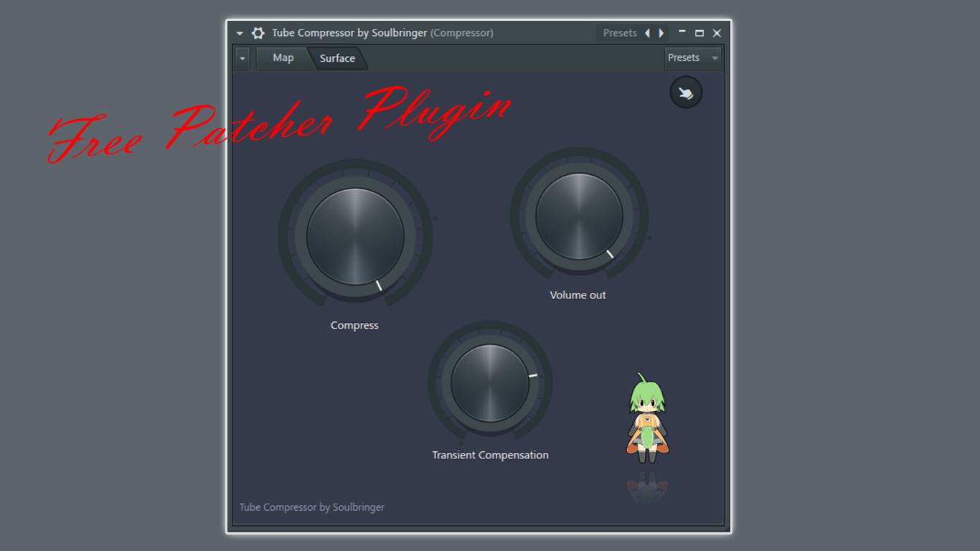Image resolution: width=980 pixels, height=551 pixels.
Task: Close the Tube Compressor plugin window
Action: pyautogui.click(x=717, y=33)
